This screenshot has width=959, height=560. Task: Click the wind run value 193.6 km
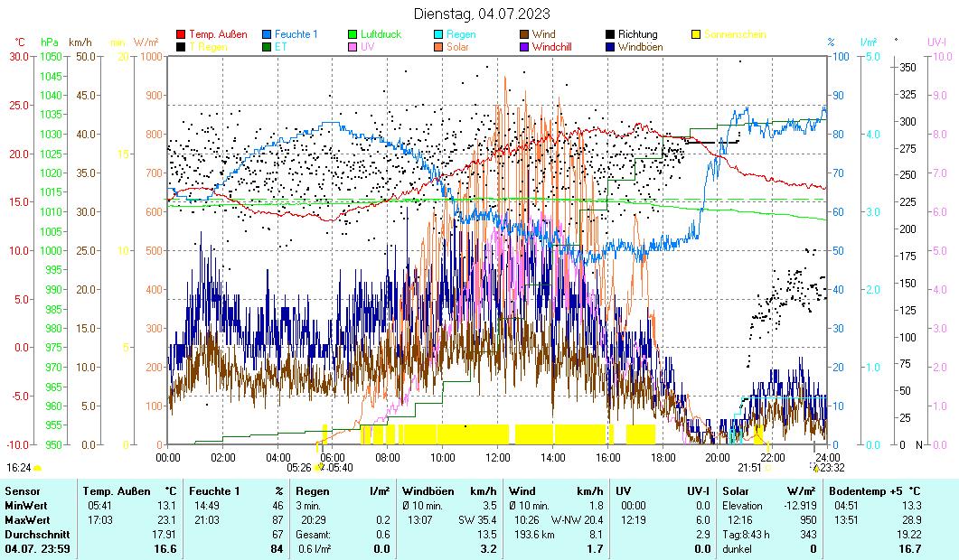pos(534,535)
